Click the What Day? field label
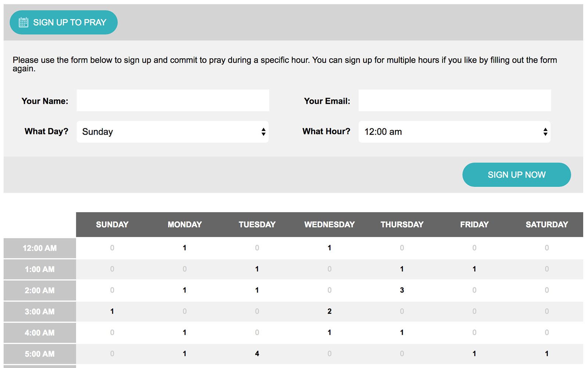 pos(46,131)
